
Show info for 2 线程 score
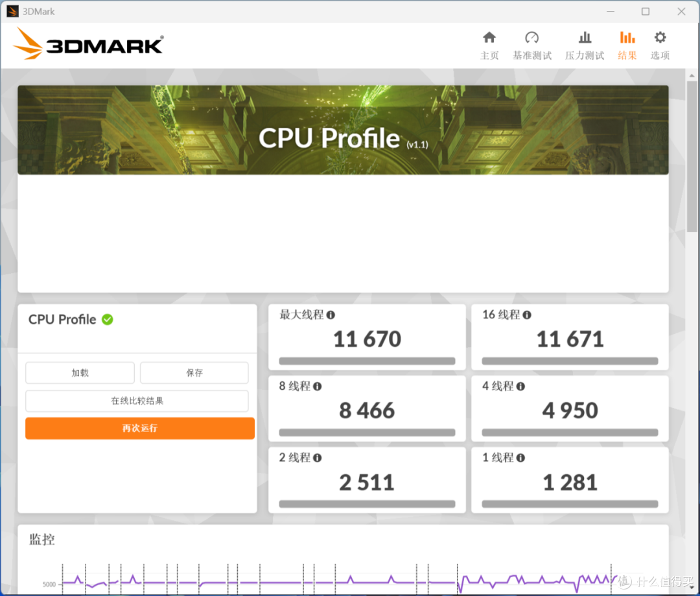[x=317, y=458]
